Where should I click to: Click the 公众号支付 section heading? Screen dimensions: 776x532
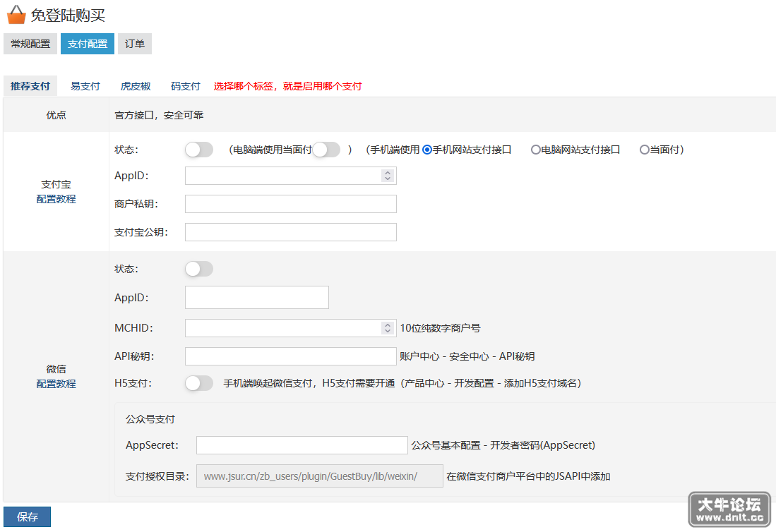[x=150, y=419]
